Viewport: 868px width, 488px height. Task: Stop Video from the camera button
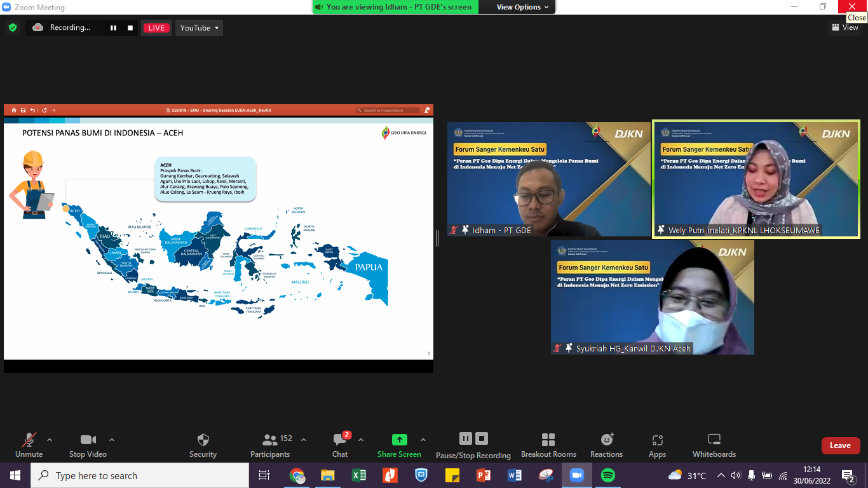point(88,445)
